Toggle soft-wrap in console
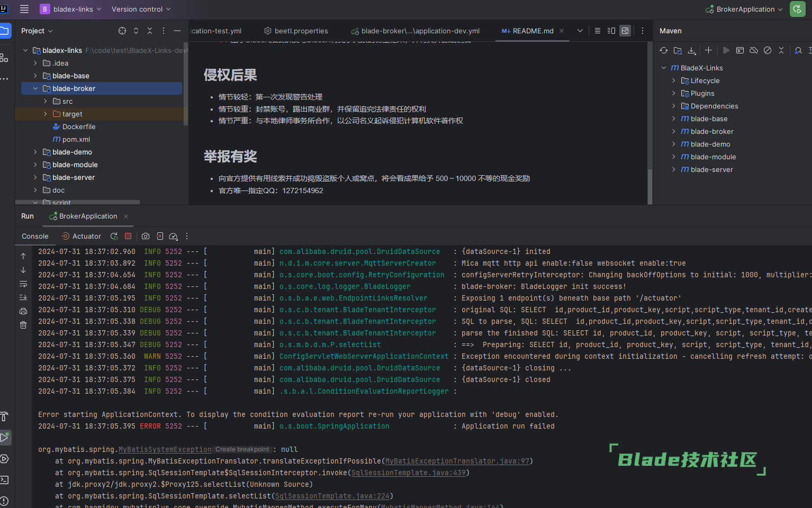The height and width of the screenshot is (508, 812). [23, 284]
